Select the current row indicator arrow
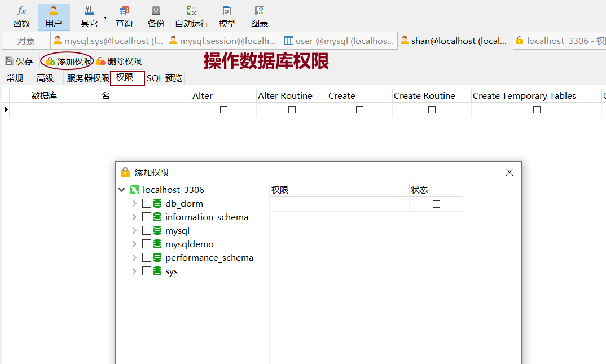This screenshot has width=606, height=364. pos(6,109)
